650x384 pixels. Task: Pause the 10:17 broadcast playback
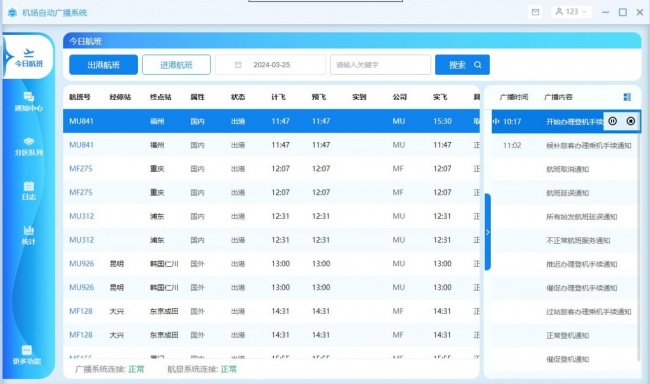tap(612, 121)
